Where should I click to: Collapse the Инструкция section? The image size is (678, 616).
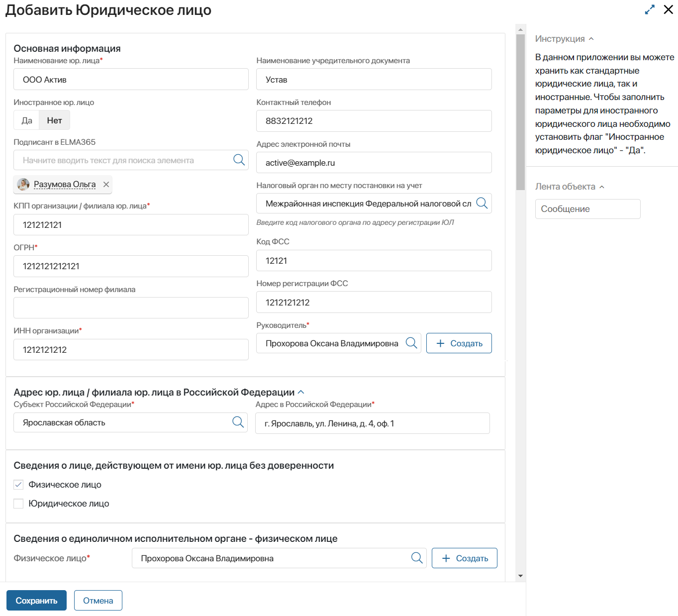point(591,39)
